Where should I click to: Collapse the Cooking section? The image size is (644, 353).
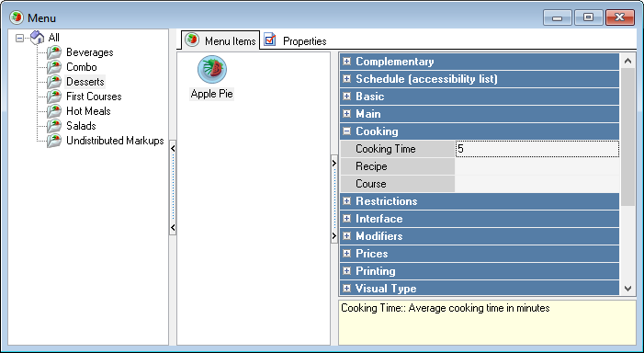(x=347, y=131)
